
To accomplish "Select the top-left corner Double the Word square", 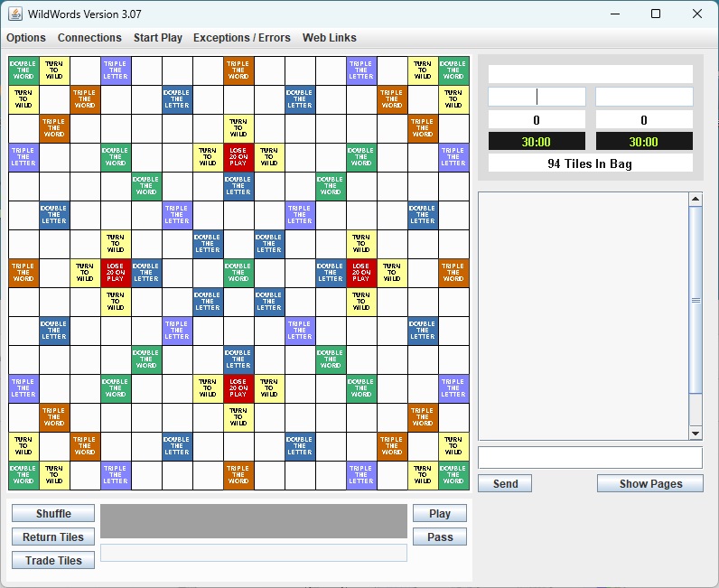I will point(23,70).
